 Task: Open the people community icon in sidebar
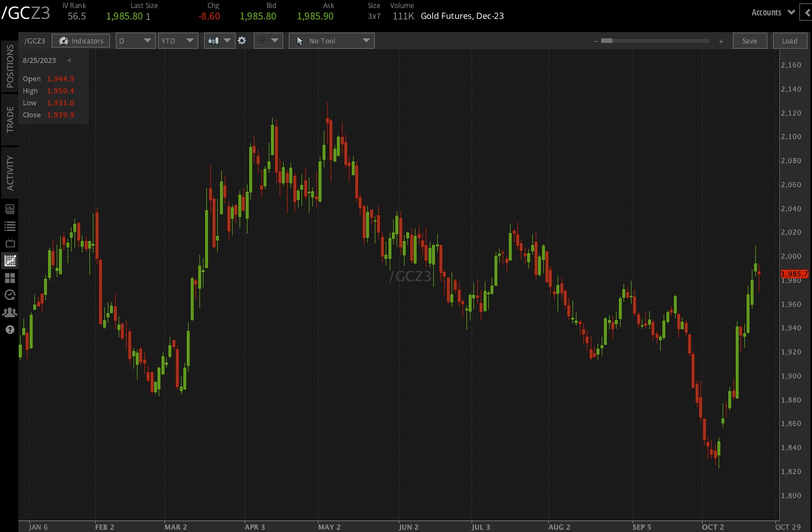pyautogui.click(x=10, y=312)
